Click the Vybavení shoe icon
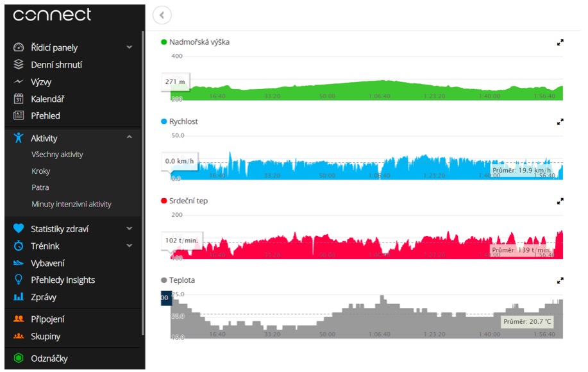588x372 pixels. coord(19,263)
